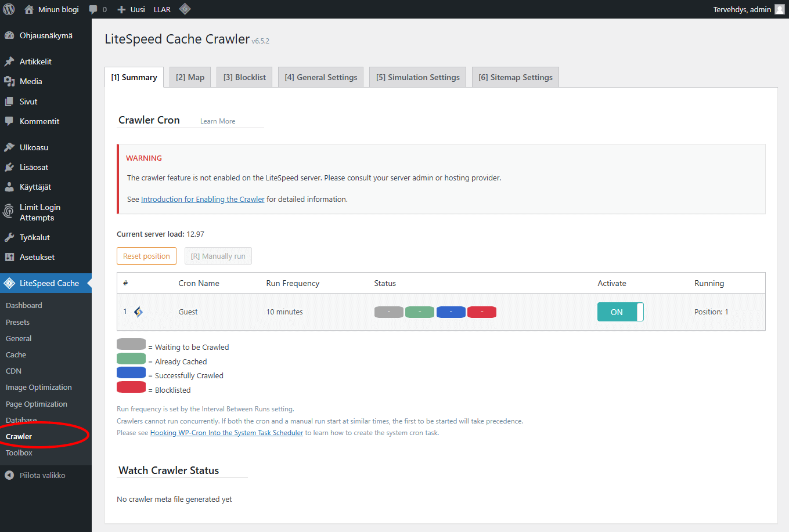Click the Lisäosat plugin icon

pyautogui.click(x=9, y=167)
